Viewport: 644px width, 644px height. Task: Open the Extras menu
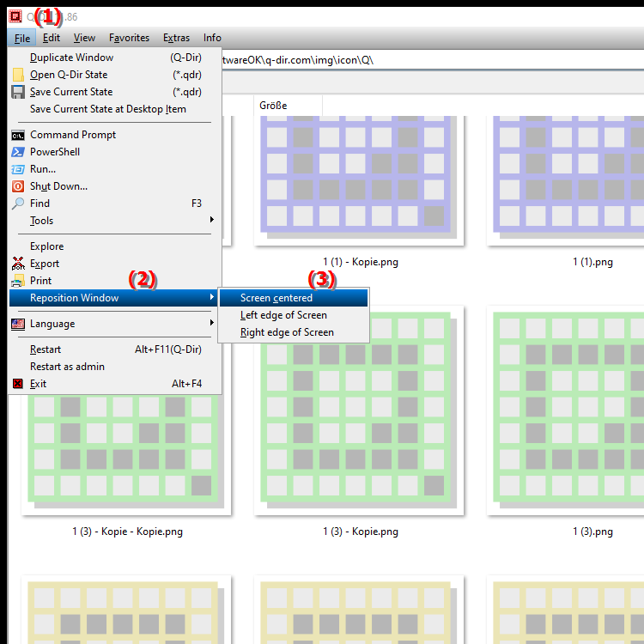pos(176,38)
